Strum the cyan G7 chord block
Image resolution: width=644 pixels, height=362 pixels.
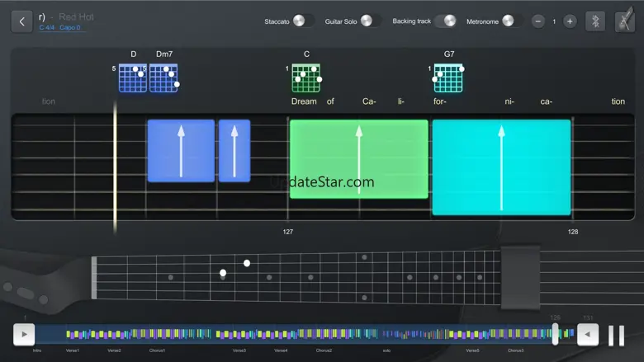pos(501,167)
